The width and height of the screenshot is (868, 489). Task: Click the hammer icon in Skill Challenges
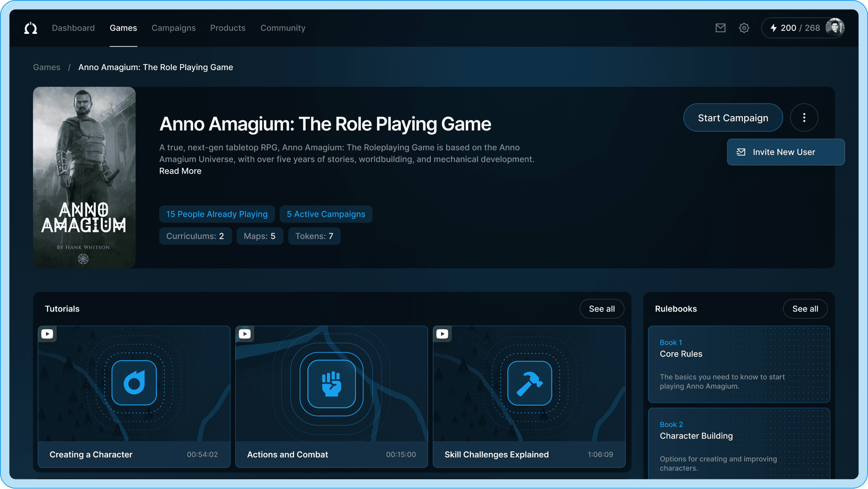click(x=529, y=383)
